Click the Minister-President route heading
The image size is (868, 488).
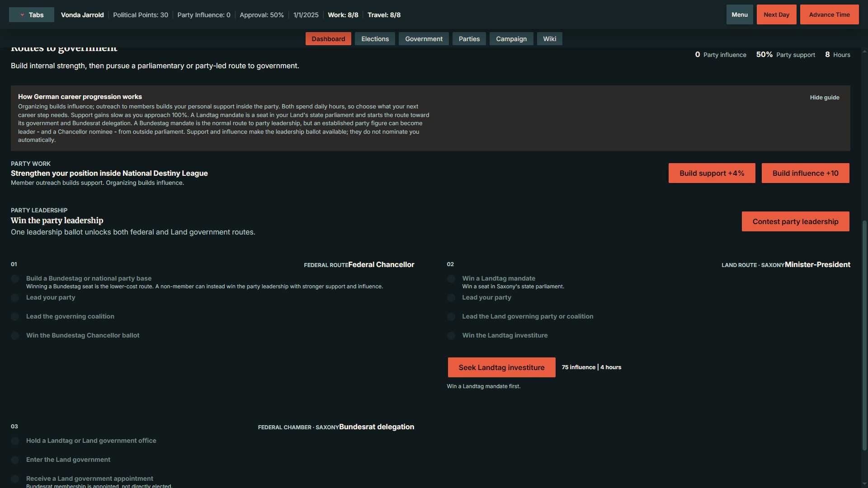817,264
